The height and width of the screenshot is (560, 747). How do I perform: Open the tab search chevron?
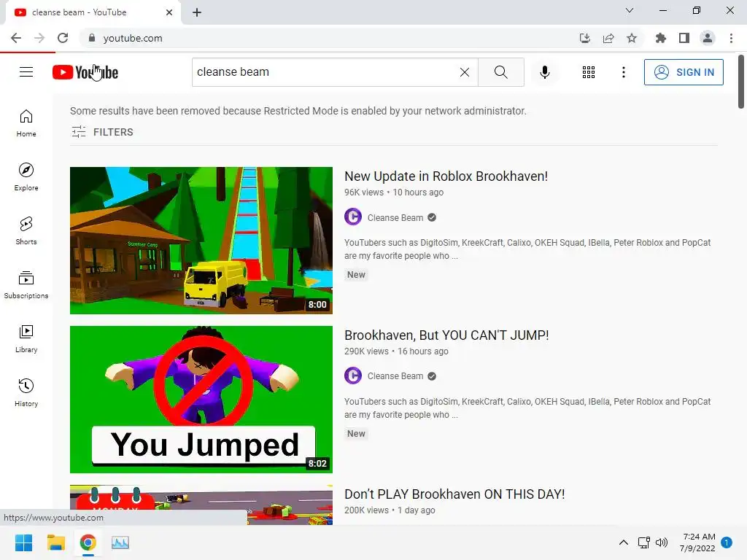click(630, 10)
